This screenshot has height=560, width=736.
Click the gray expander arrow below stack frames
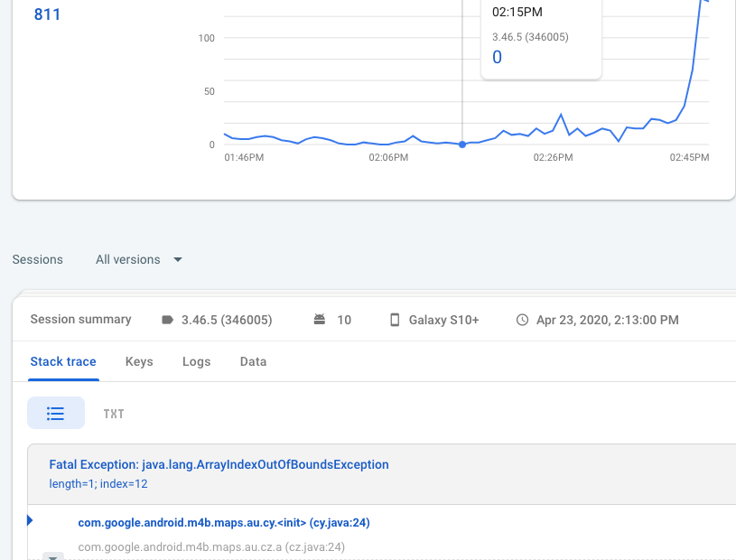pos(53,557)
